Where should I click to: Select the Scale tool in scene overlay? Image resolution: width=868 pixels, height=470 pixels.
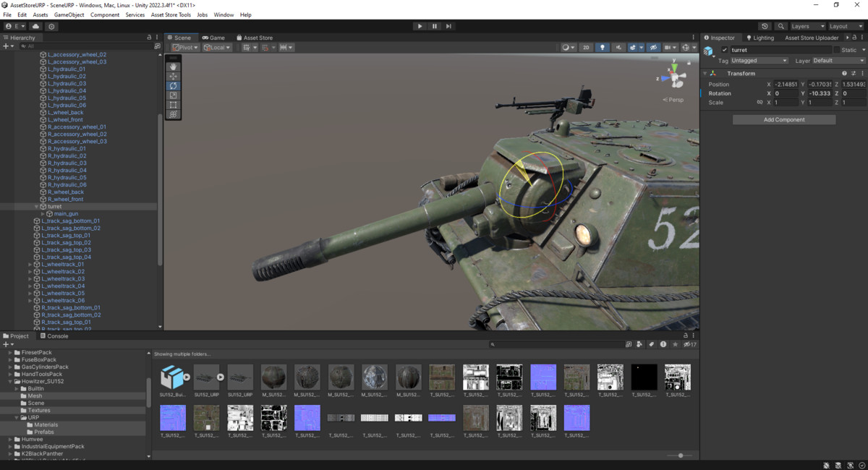click(173, 95)
